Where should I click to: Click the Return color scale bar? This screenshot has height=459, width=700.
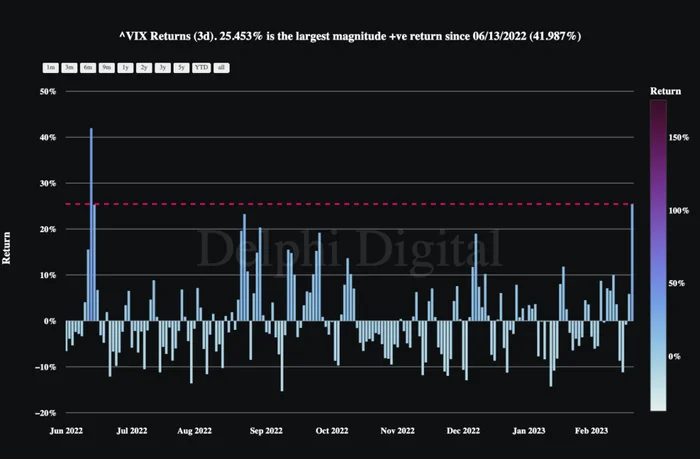pos(658,255)
